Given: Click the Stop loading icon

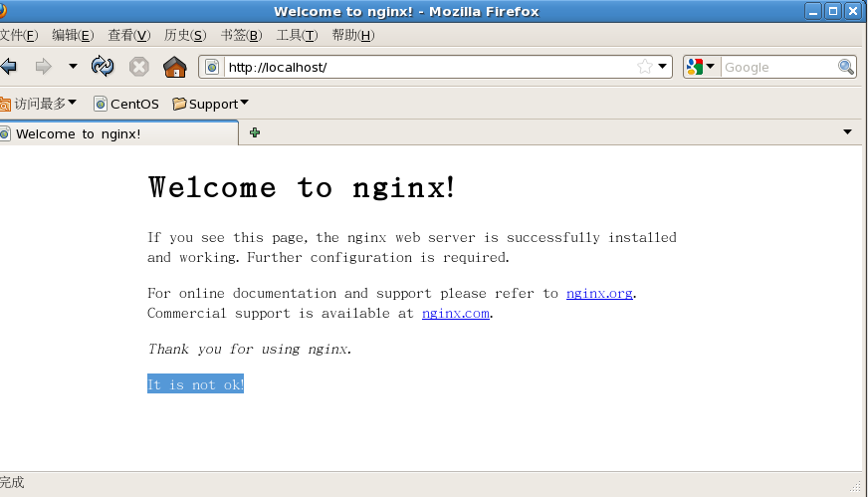Looking at the screenshot, I should (139, 67).
